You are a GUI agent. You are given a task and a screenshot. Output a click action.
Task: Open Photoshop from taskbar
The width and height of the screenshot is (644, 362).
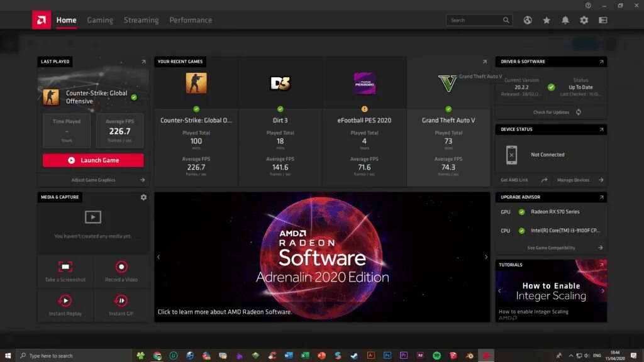click(x=387, y=356)
